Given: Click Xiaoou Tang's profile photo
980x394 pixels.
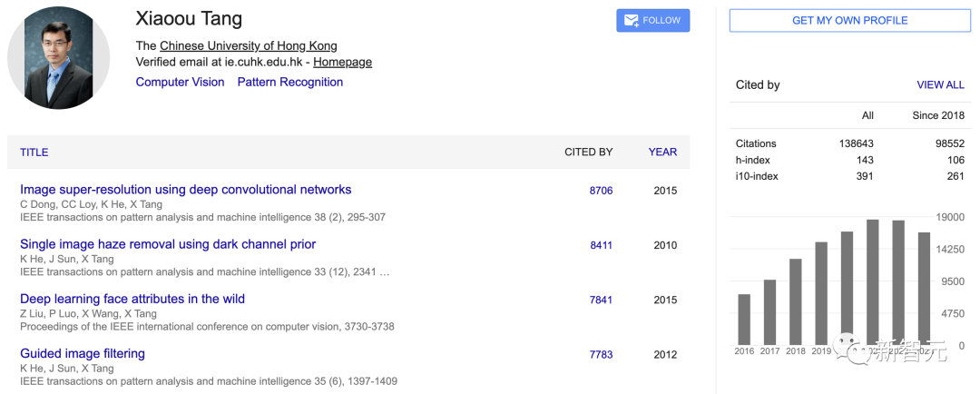Looking at the screenshot, I should pyautogui.click(x=58, y=58).
